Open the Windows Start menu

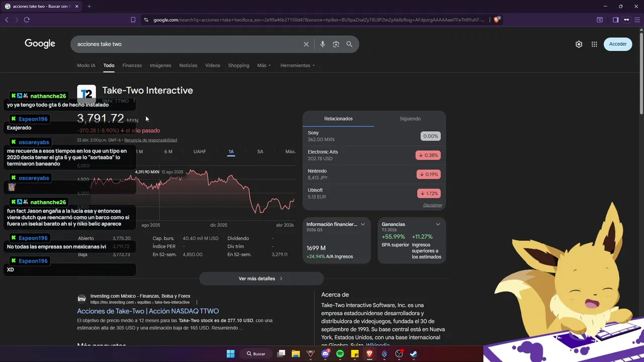pyautogui.click(x=230, y=354)
